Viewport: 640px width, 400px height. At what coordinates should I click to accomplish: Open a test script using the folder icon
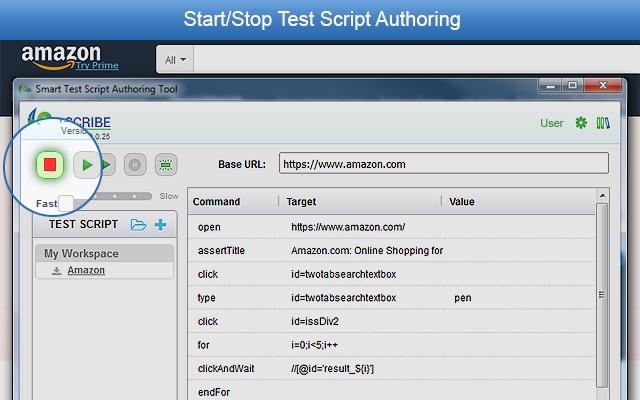[138, 225]
